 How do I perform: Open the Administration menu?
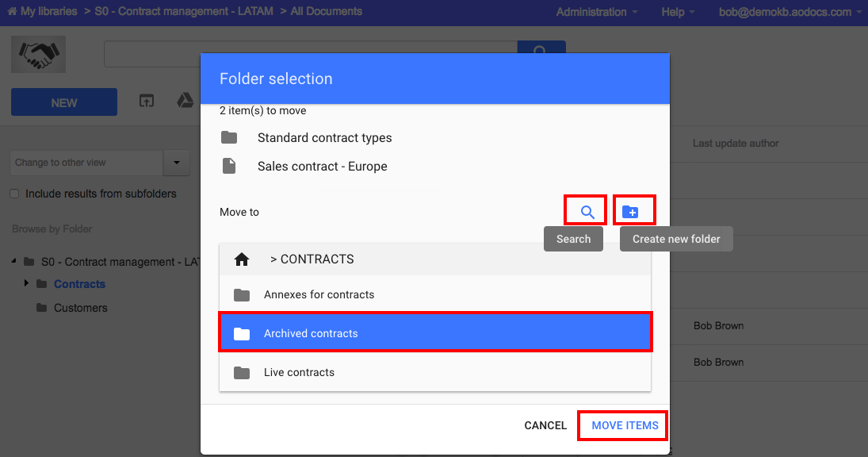[597, 12]
